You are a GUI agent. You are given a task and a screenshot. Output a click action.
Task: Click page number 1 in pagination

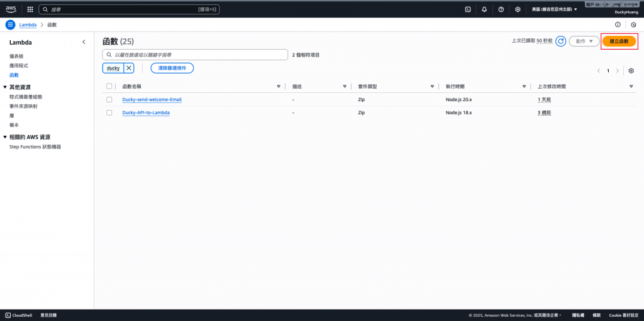[x=608, y=70]
